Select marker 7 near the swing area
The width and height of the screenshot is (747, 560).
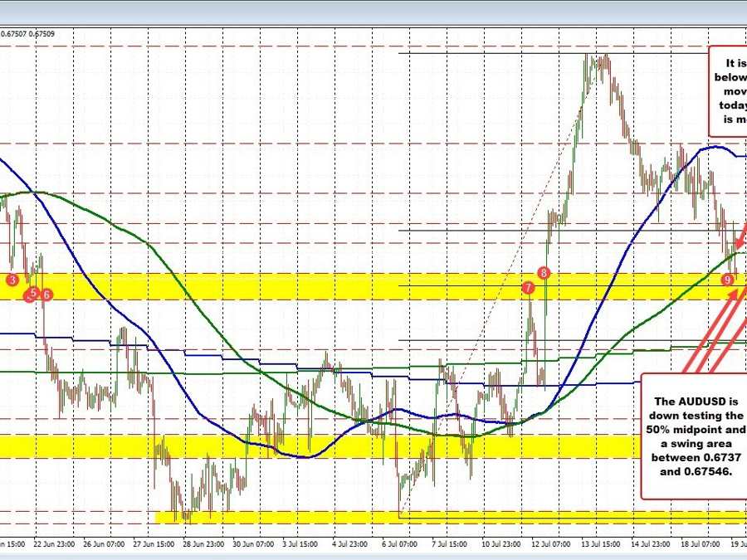coord(529,288)
